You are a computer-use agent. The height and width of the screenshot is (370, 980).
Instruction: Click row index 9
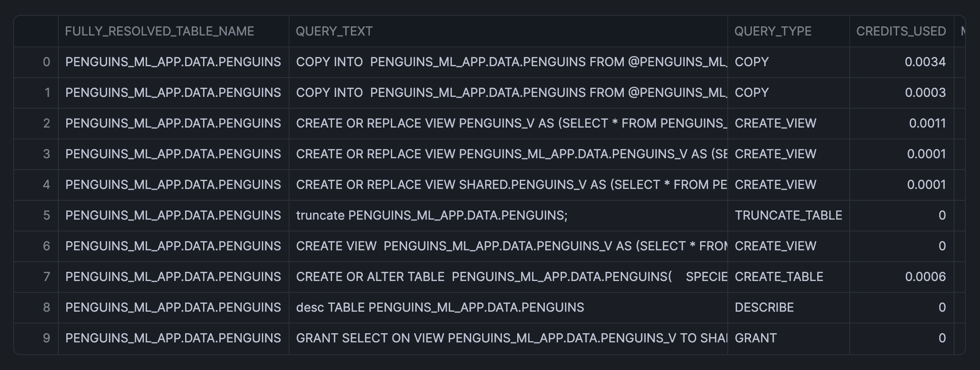[x=46, y=338]
